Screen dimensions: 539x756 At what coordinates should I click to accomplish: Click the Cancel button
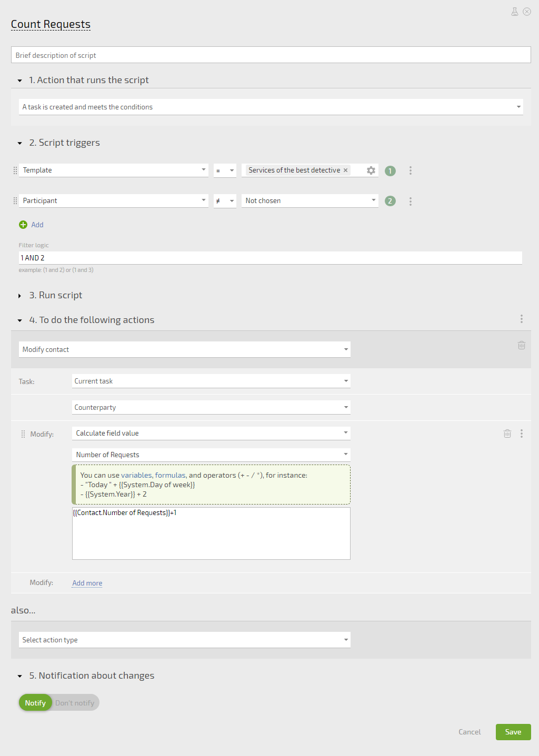(x=470, y=732)
